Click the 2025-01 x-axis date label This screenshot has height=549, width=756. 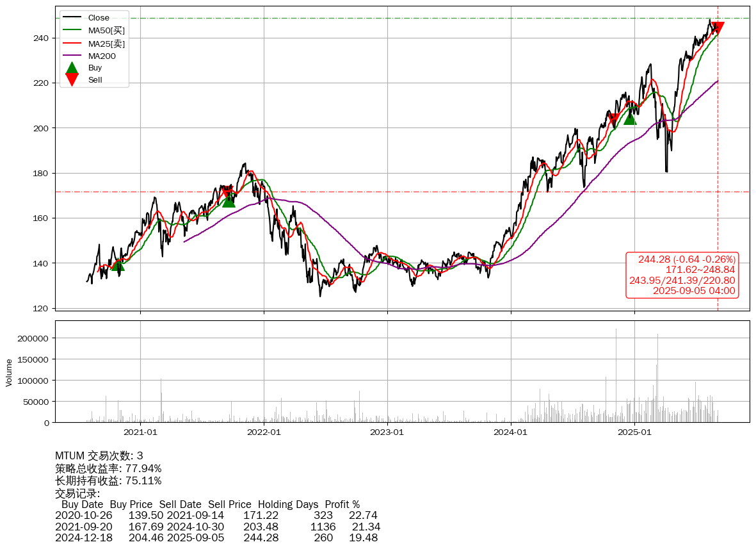tap(634, 432)
